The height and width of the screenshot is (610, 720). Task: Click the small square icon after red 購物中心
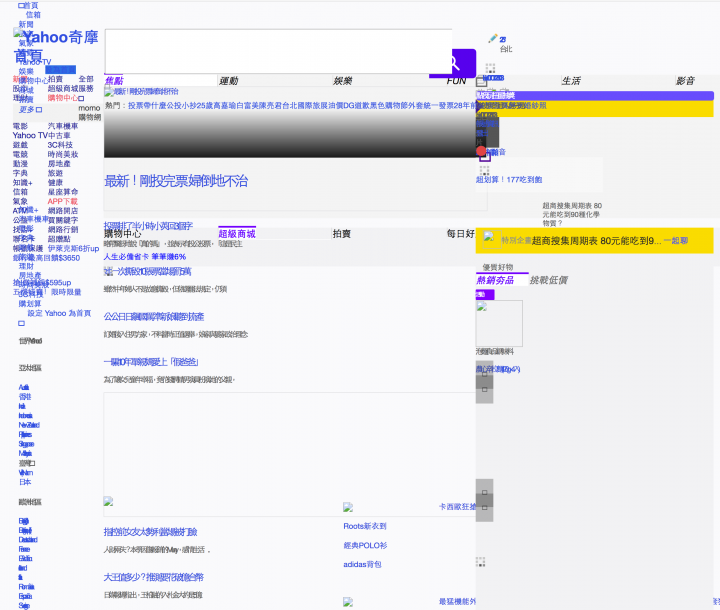[x=81, y=98]
